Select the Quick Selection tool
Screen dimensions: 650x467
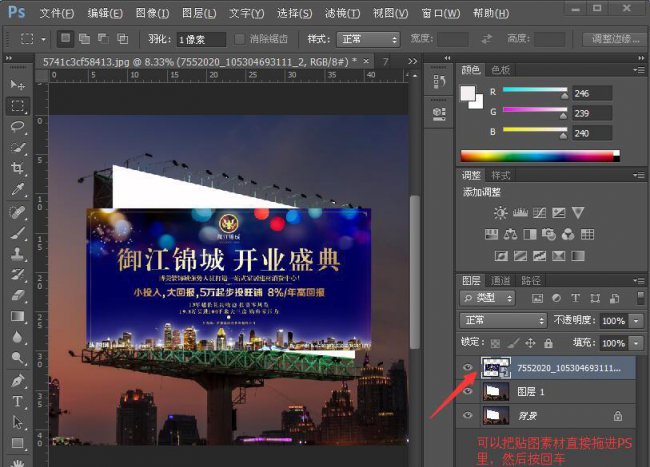click(17, 148)
